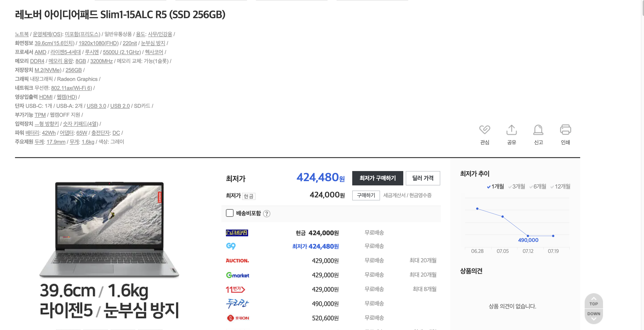Select the 6개월 price trend period
The width and height of the screenshot is (644, 330).
point(538,187)
